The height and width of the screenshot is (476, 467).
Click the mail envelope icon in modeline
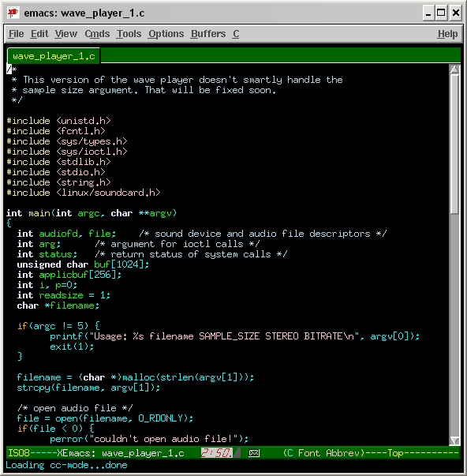(x=254, y=453)
